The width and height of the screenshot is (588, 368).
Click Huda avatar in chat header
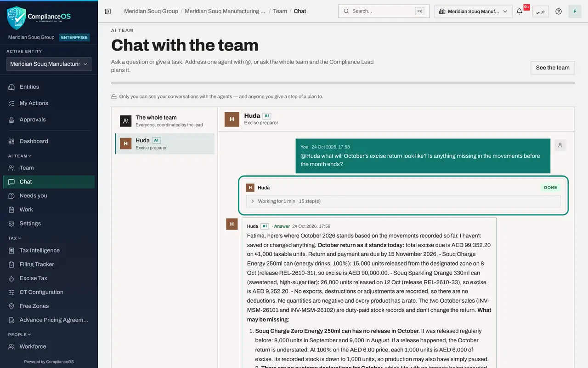[x=232, y=119]
